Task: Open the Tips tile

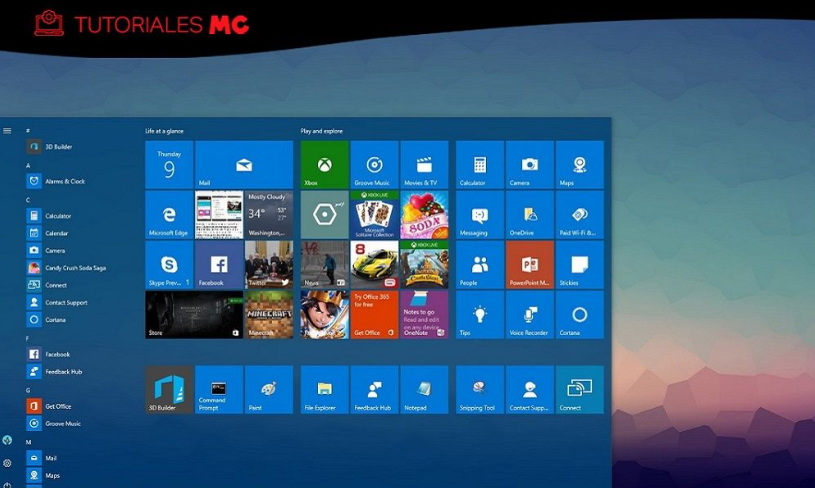Action: point(480,314)
